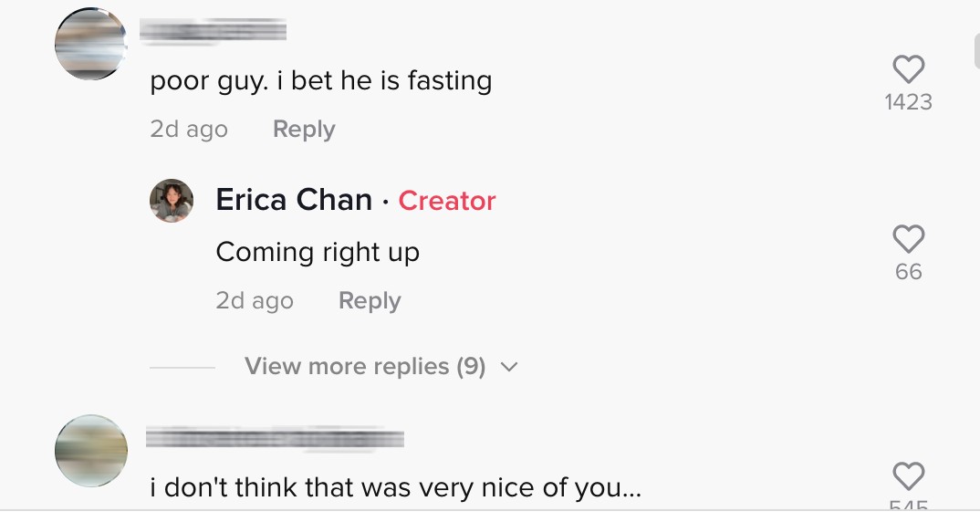Open the Erica Chan username link
The image size is (980, 522).
(x=294, y=200)
